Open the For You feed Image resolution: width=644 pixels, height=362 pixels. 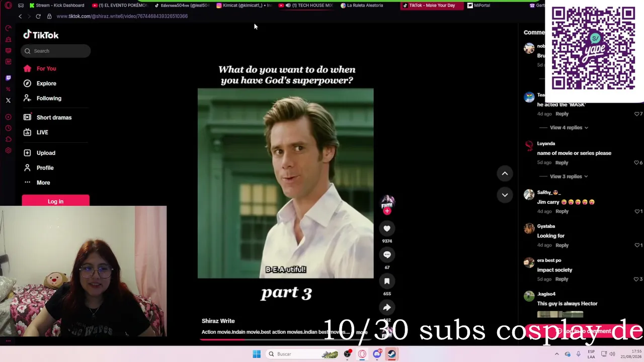point(46,68)
